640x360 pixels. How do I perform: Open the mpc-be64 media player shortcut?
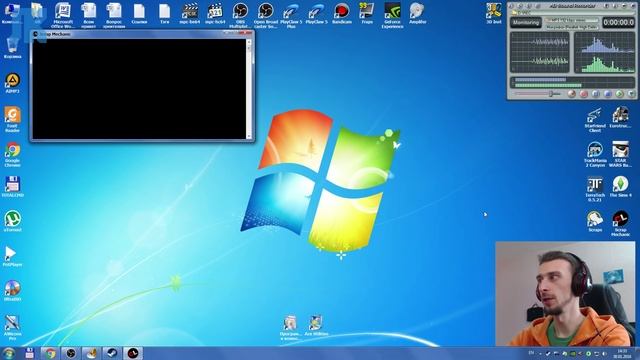[190, 13]
